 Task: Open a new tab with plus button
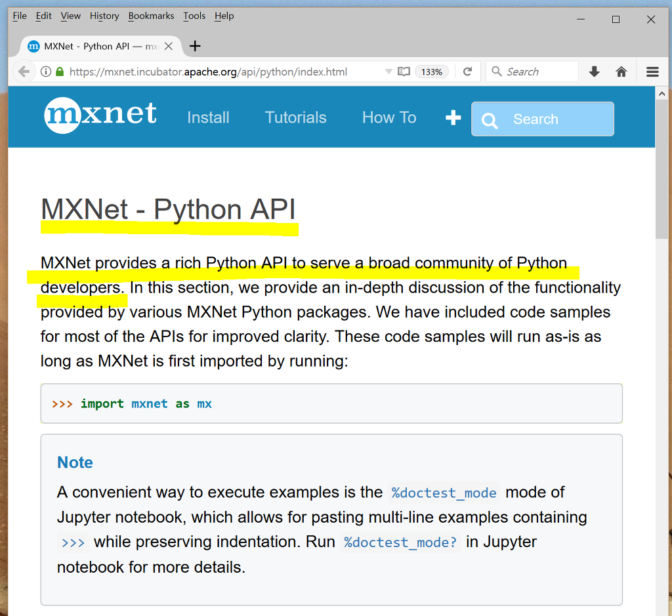(195, 46)
